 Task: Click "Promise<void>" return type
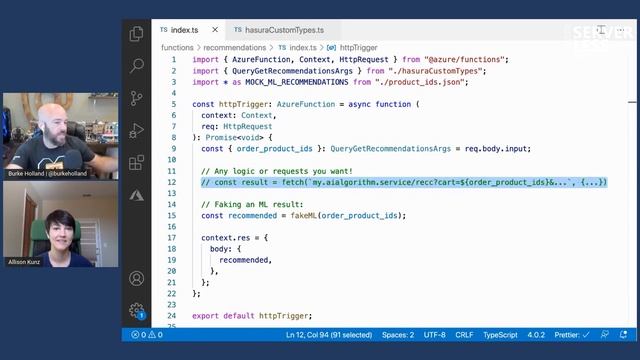234,138
